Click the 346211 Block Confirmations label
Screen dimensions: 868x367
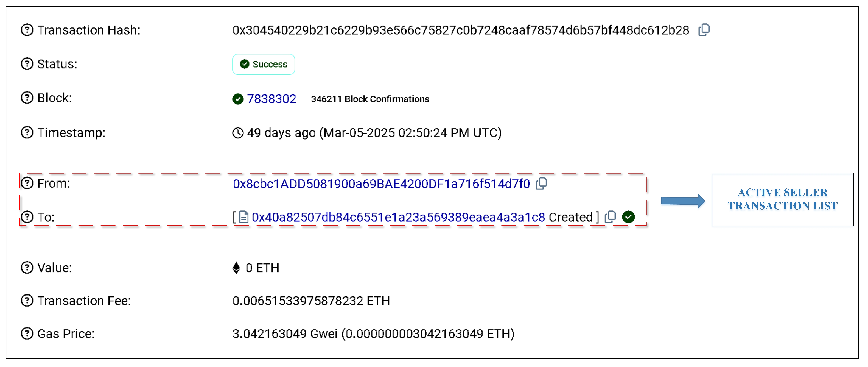click(370, 99)
